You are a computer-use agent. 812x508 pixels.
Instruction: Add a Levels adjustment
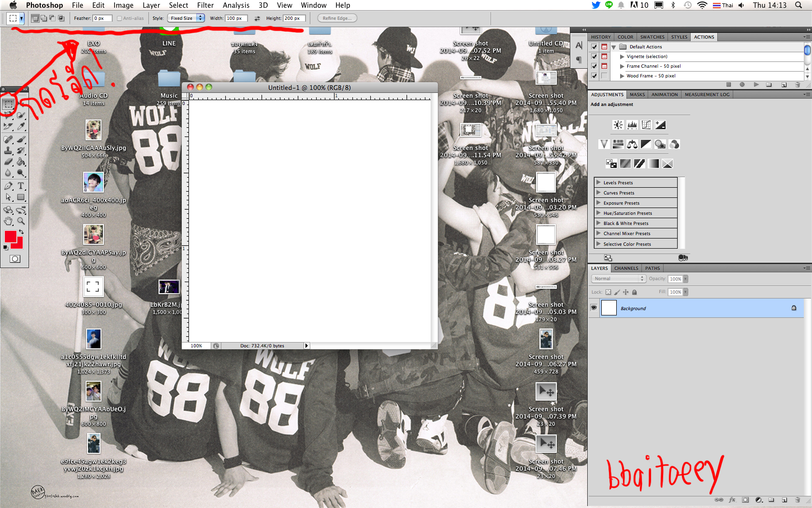632,125
